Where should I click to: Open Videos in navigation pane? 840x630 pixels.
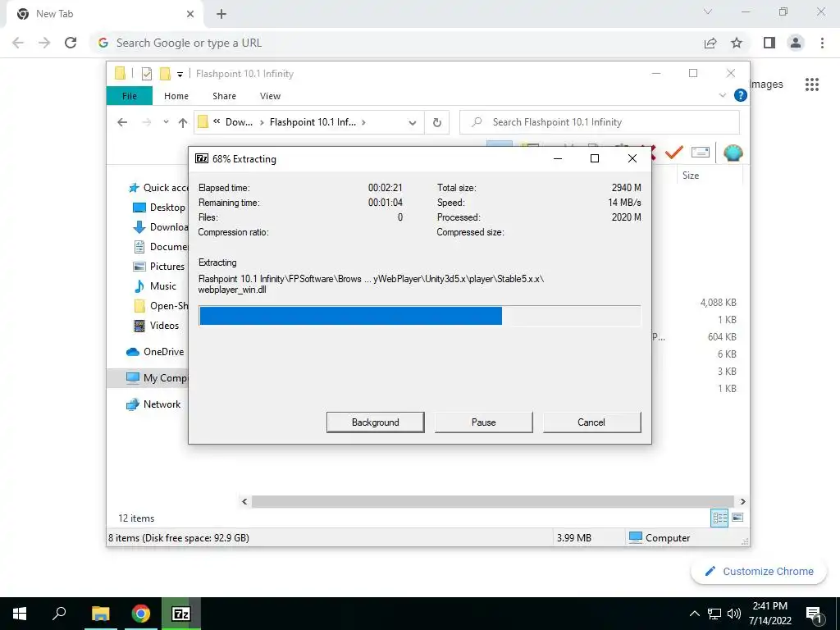pyautogui.click(x=156, y=326)
